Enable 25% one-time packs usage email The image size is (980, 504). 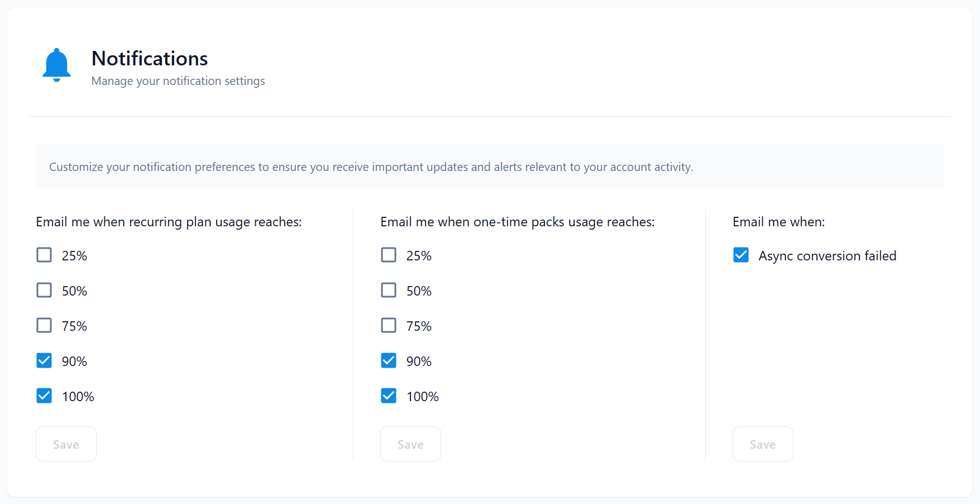click(389, 255)
